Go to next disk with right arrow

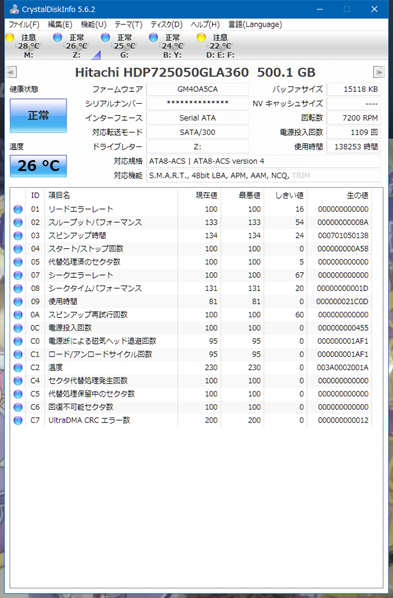pyautogui.click(x=379, y=72)
